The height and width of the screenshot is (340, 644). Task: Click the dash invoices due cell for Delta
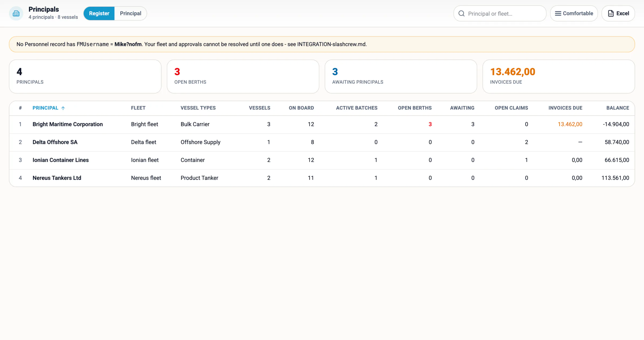580,142
